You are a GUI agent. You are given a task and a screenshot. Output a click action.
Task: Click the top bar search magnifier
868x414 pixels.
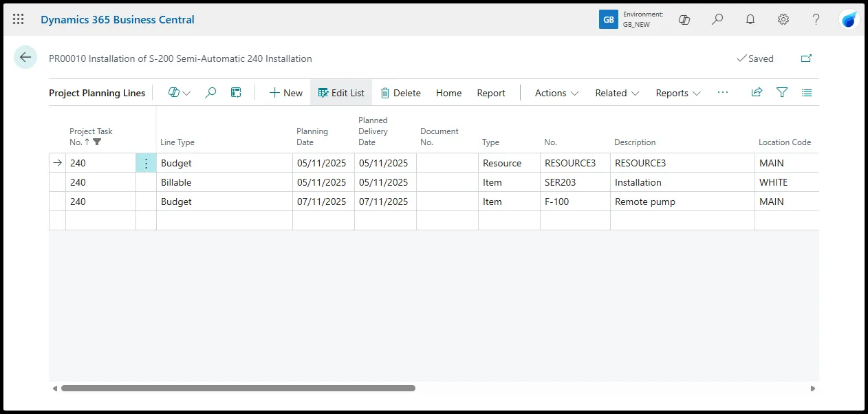coord(717,20)
